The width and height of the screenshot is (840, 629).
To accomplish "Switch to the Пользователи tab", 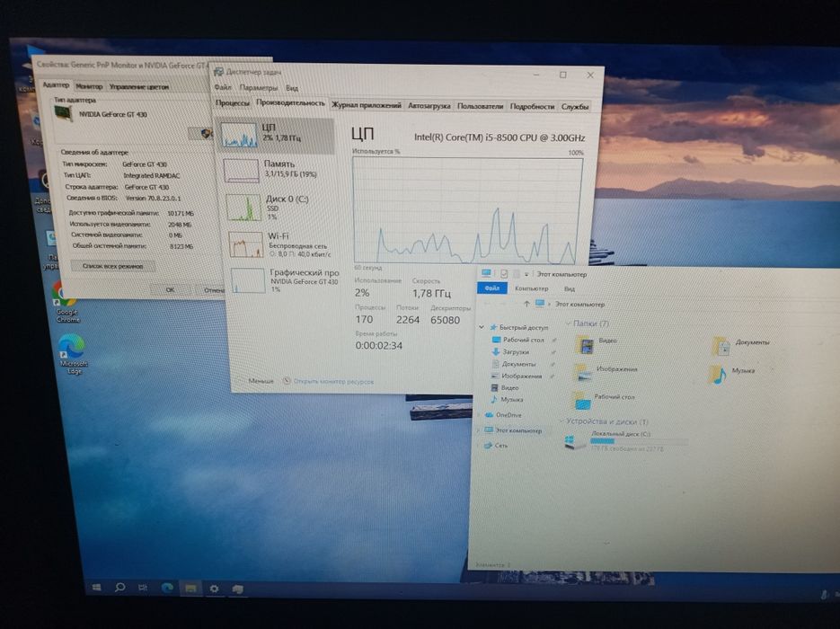I will pos(480,106).
